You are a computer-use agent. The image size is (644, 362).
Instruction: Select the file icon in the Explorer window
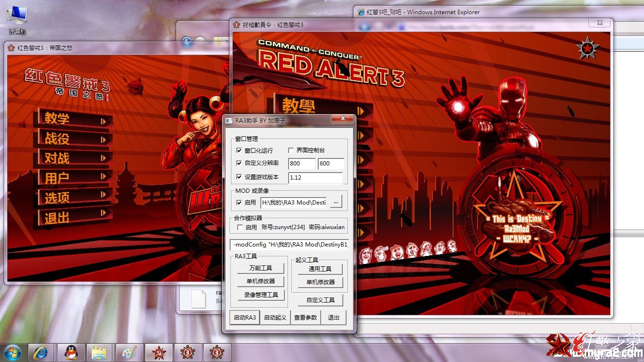(x=198, y=299)
